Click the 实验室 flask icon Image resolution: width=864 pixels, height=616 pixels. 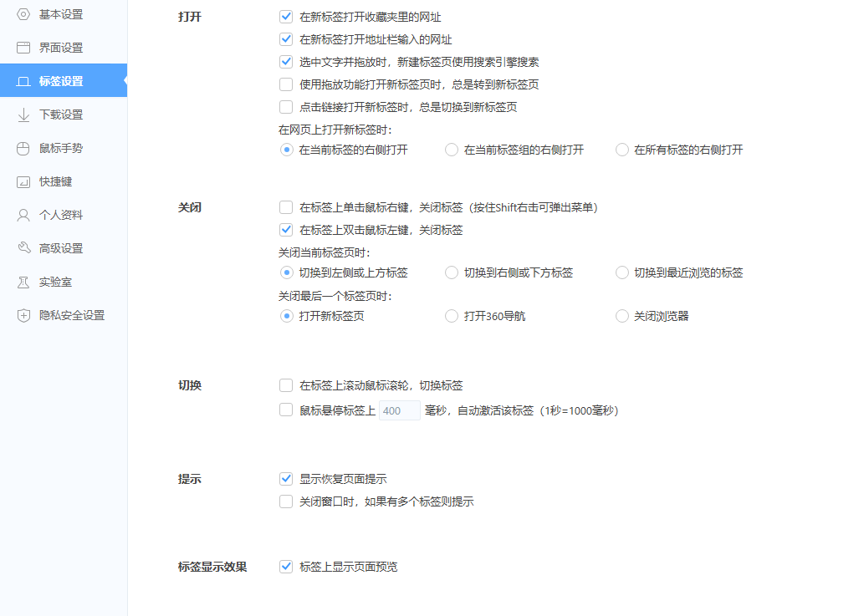[23, 283]
